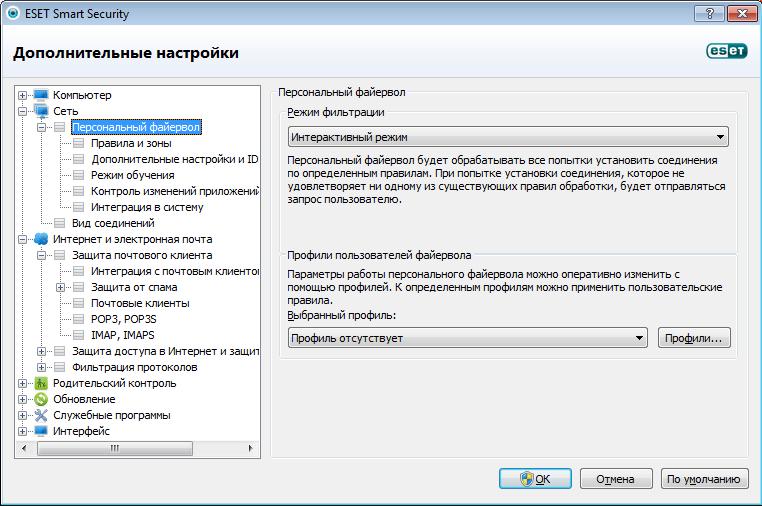
Task: Select POP3, POP3S tree item
Action: click(x=123, y=319)
